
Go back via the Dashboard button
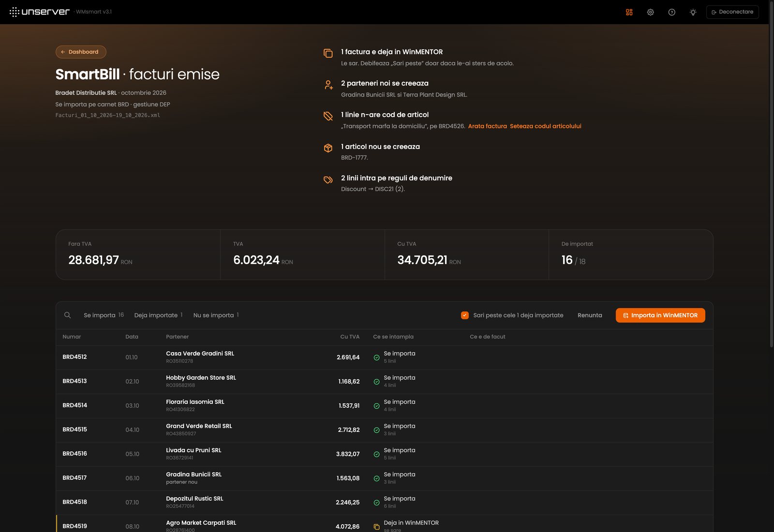click(x=81, y=52)
